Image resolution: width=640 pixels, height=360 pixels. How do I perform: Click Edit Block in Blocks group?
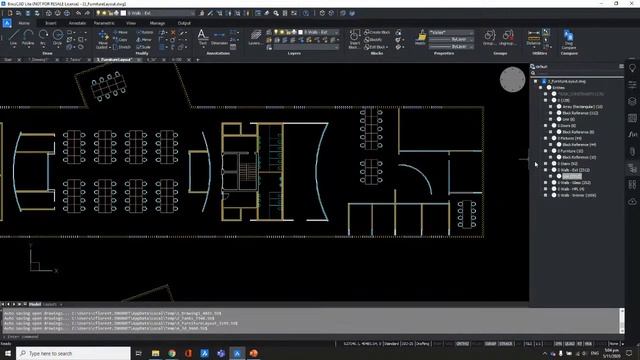(376, 47)
